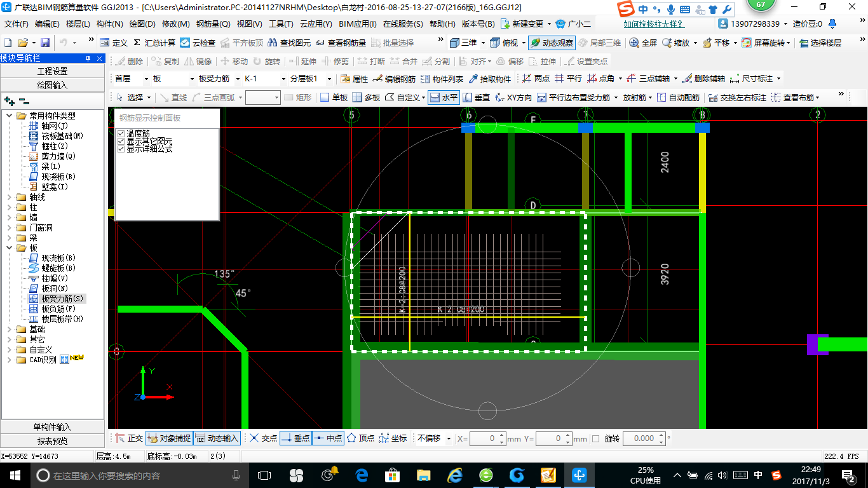Open the 楼层(L) menu
The width and height of the screenshot is (868, 488).
78,24
